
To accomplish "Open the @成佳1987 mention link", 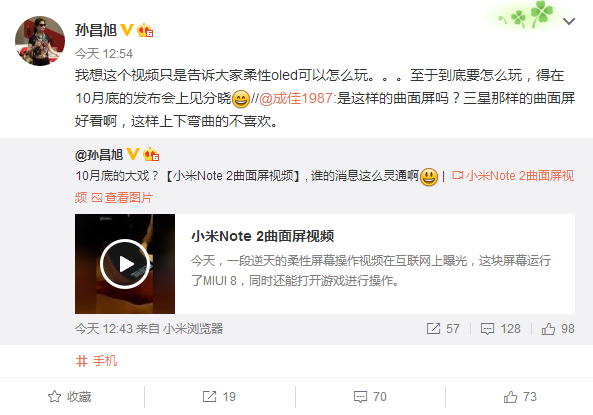I will pos(296,98).
